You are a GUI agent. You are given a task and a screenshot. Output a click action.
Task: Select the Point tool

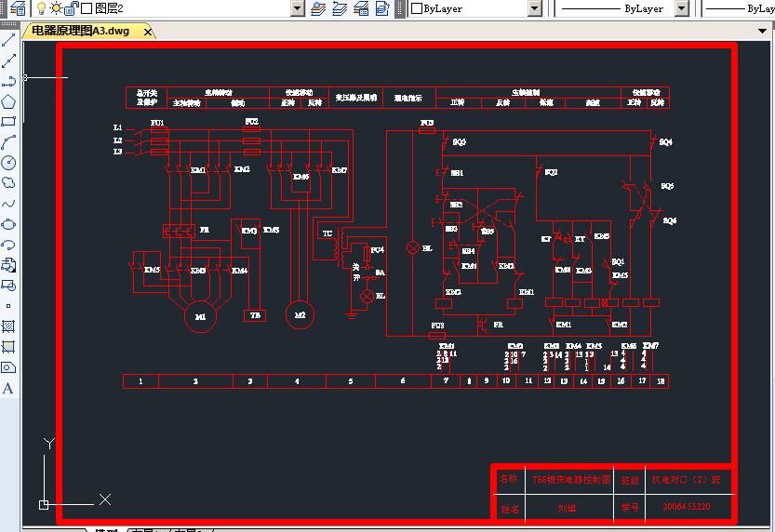tap(9, 306)
